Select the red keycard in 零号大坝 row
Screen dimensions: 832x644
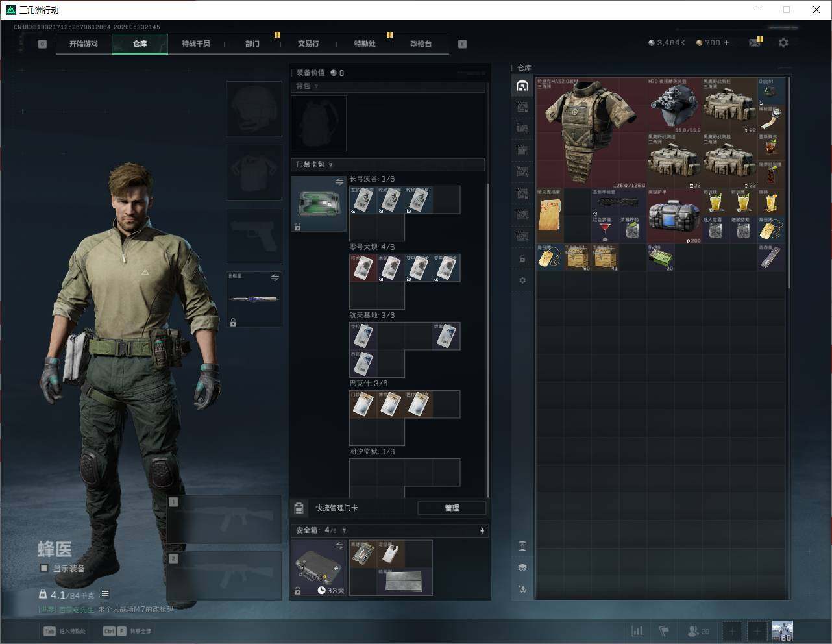(363, 267)
